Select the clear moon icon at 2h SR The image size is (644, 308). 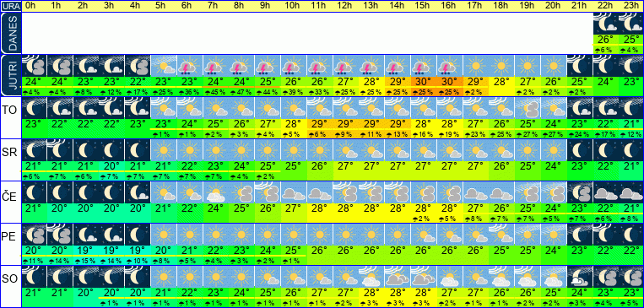85,150
